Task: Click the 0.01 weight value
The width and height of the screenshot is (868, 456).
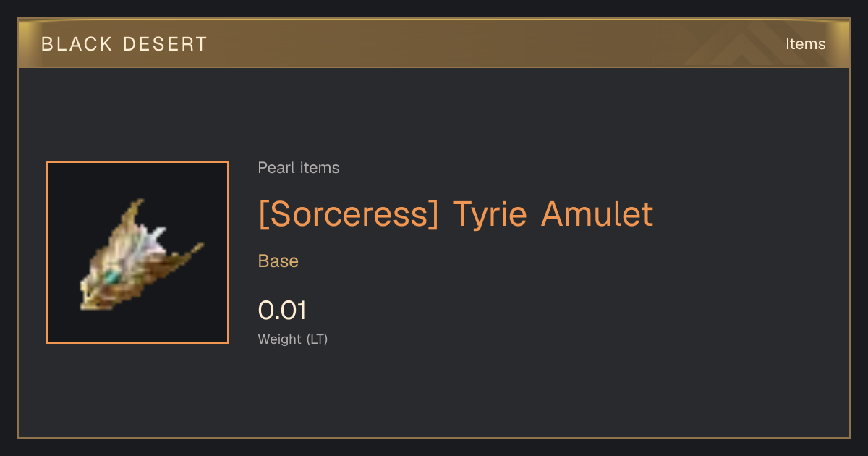Action: [282, 311]
